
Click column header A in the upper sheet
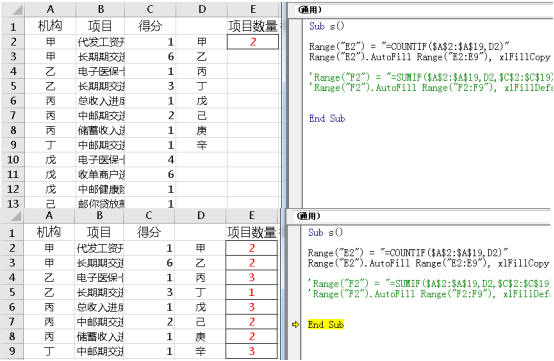click(50, 10)
